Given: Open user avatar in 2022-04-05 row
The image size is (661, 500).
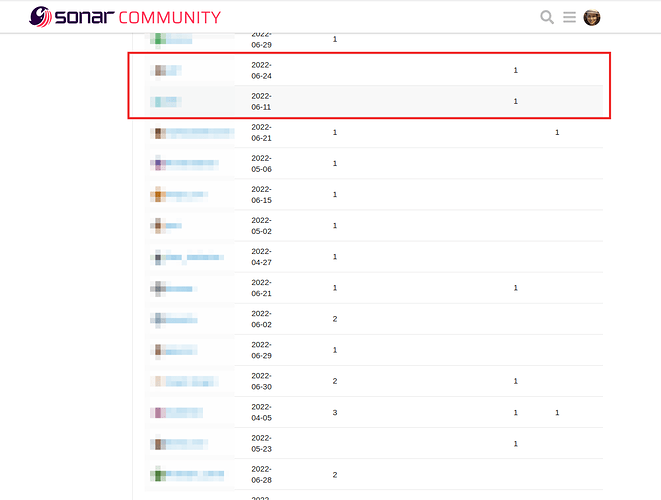Looking at the screenshot, I should tap(158, 413).
